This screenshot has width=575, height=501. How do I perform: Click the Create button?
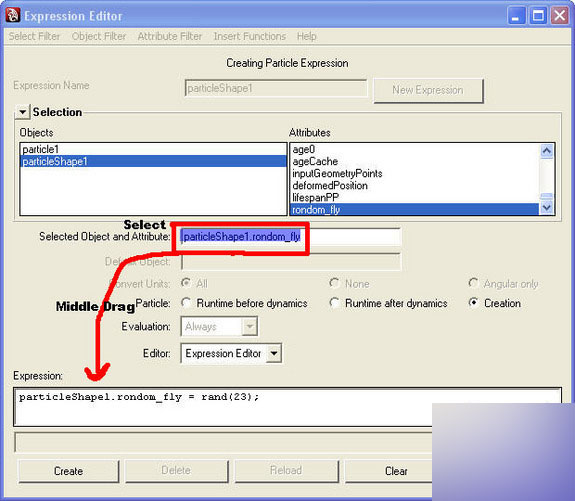pos(69,471)
